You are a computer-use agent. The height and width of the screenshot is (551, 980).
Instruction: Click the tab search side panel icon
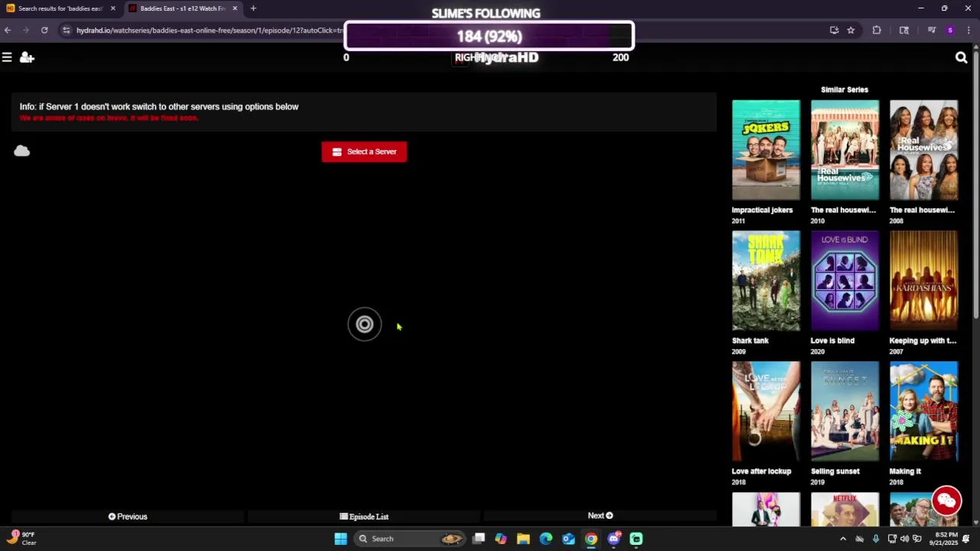904,30
